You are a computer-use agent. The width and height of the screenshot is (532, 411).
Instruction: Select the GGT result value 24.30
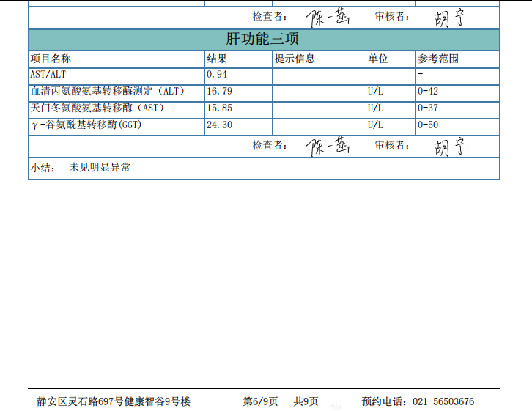pos(220,125)
